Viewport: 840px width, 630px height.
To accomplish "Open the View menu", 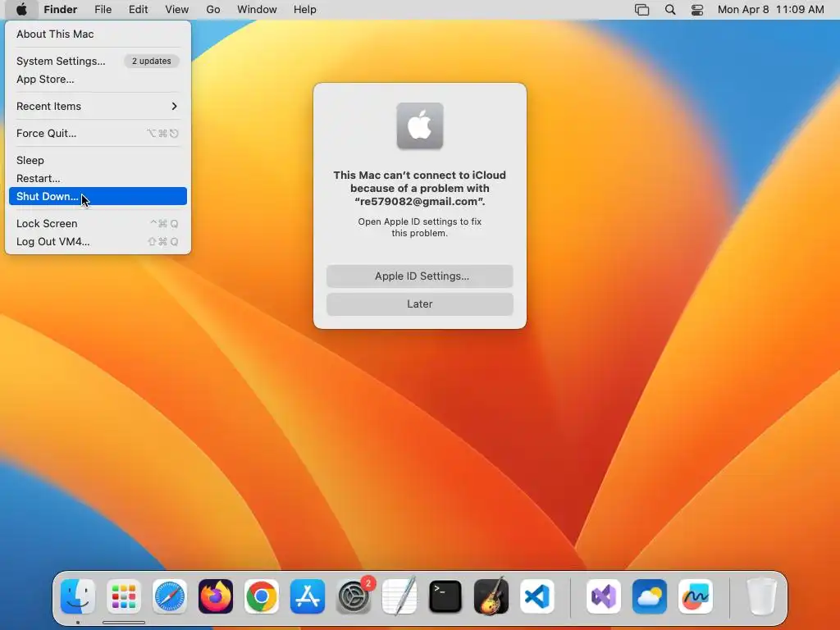I will (177, 10).
